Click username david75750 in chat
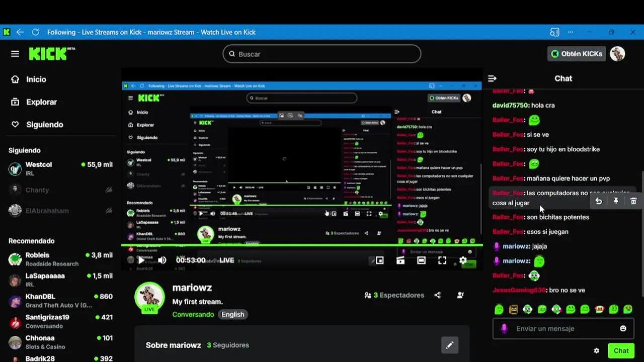The height and width of the screenshot is (362, 644). coord(510,106)
